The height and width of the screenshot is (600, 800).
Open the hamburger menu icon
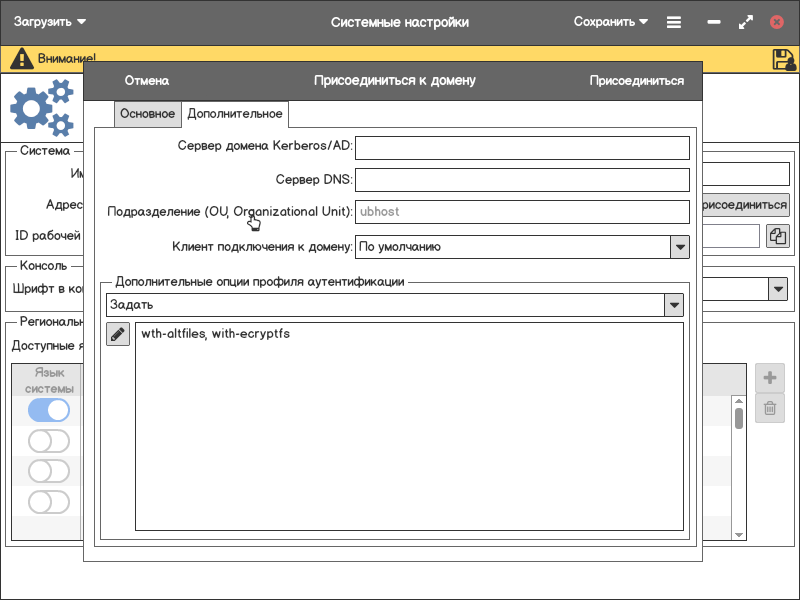point(674,22)
